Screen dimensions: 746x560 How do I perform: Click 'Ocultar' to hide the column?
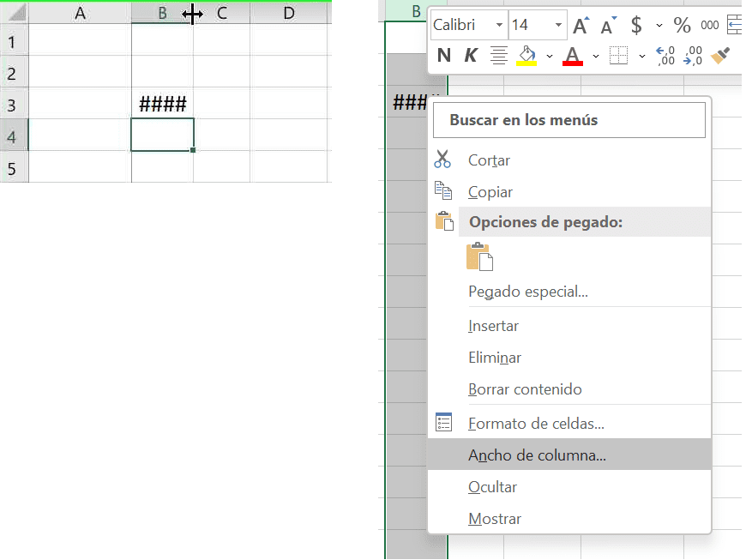coord(492,487)
